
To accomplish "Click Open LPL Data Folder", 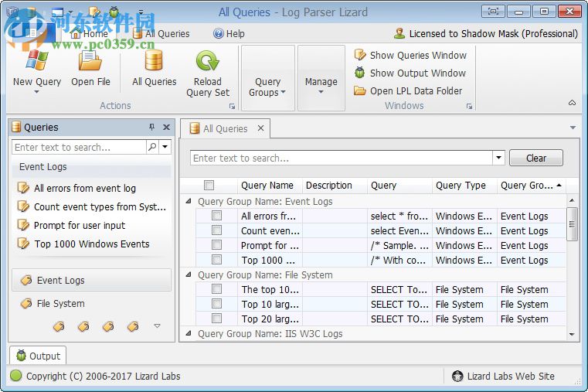I will tap(409, 90).
